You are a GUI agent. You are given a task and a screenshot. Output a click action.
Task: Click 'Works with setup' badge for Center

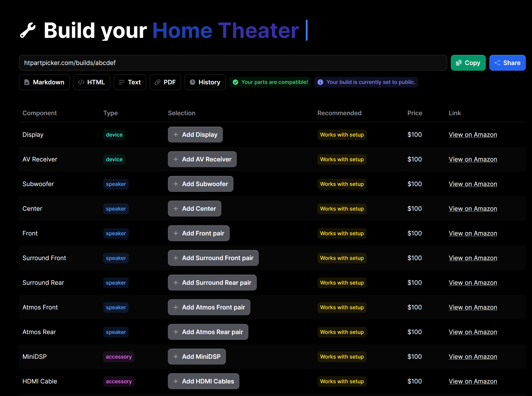click(342, 209)
